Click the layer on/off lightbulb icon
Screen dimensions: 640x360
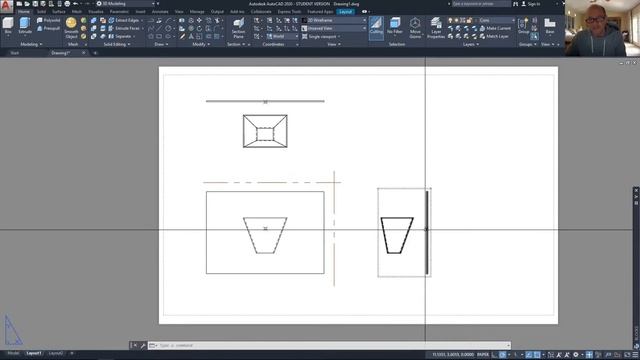450,20
